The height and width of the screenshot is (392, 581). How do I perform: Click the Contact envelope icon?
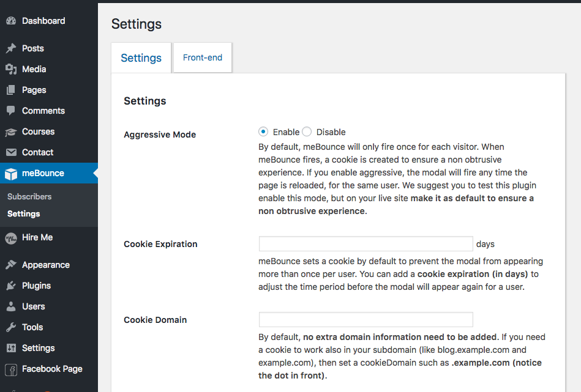click(11, 152)
